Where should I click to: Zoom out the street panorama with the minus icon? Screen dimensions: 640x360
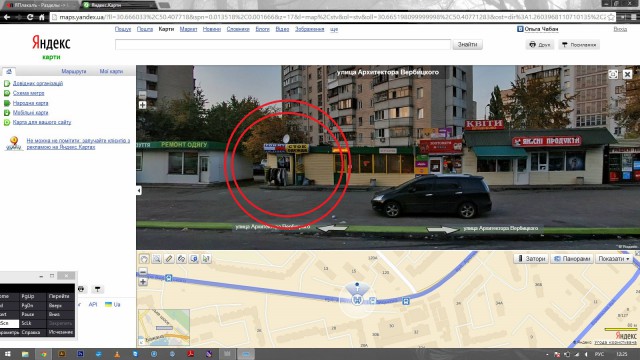coord(142,95)
